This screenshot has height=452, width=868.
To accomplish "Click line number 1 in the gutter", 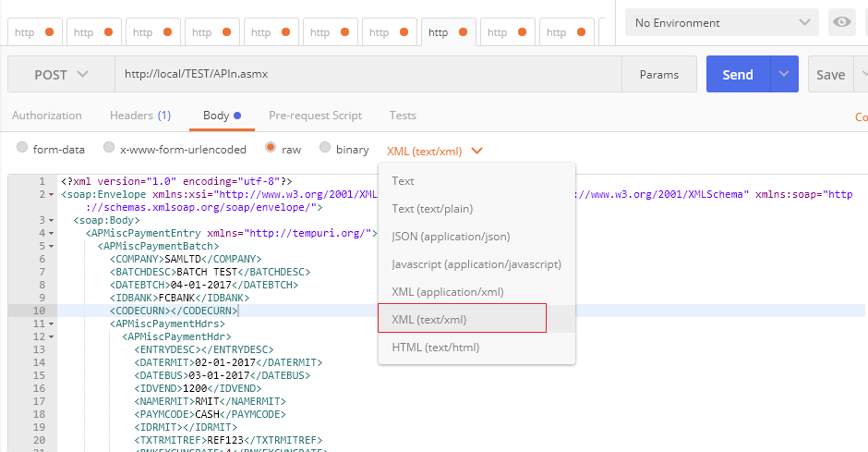I will (x=42, y=181).
